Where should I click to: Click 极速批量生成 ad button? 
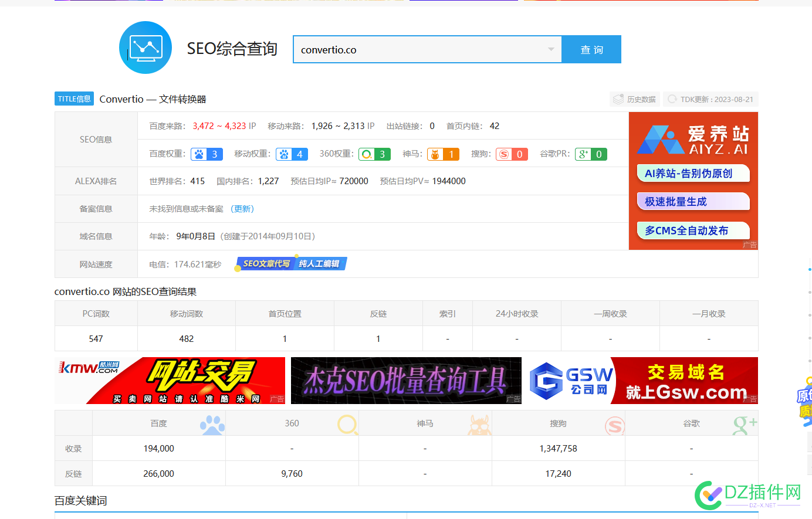(693, 201)
